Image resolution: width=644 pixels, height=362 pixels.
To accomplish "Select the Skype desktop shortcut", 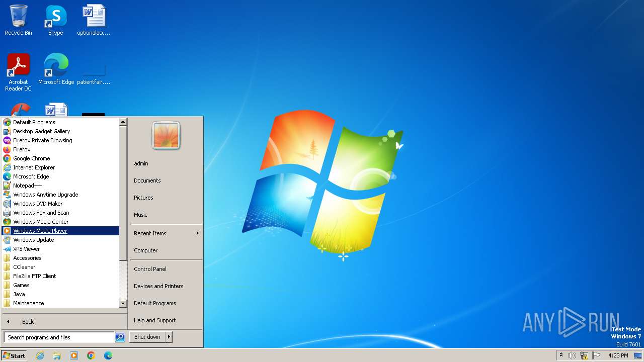I will (56, 20).
